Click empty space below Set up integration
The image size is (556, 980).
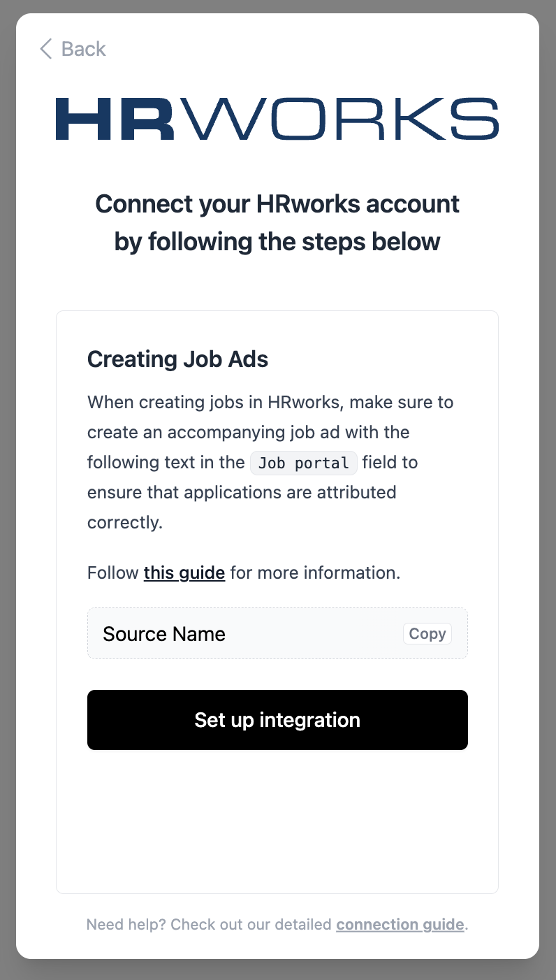click(x=277, y=818)
